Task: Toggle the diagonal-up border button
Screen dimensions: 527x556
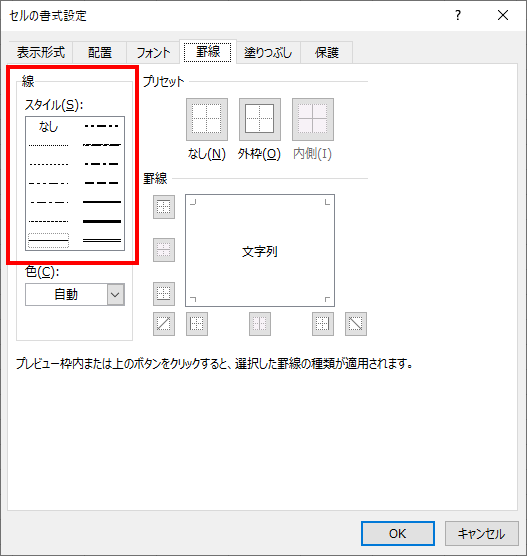Action: [164, 324]
